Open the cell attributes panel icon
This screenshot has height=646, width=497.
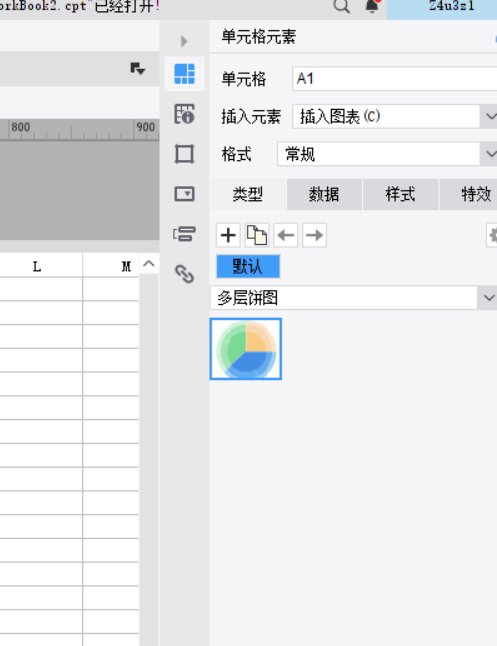click(184, 114)
